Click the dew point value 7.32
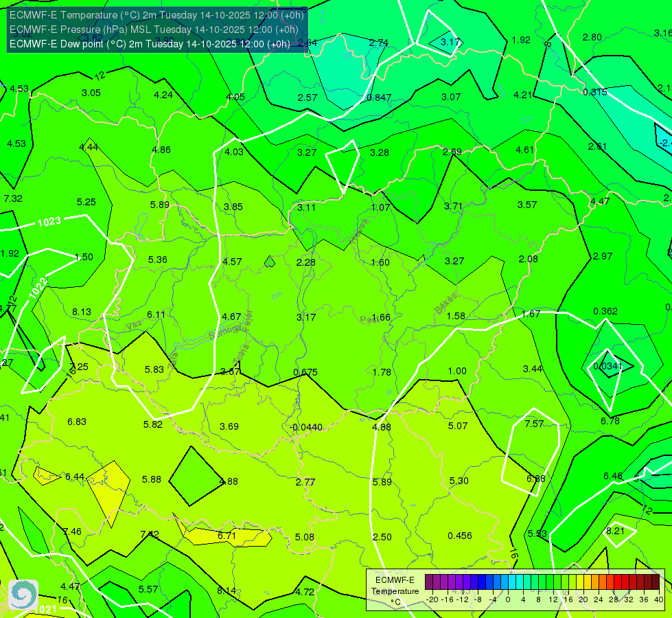672x618 pixels. (13, 198)
